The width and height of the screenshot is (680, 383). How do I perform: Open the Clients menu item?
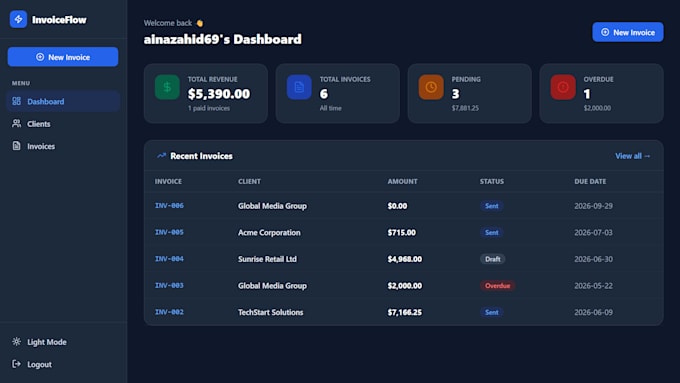click(x=63, y=124)
